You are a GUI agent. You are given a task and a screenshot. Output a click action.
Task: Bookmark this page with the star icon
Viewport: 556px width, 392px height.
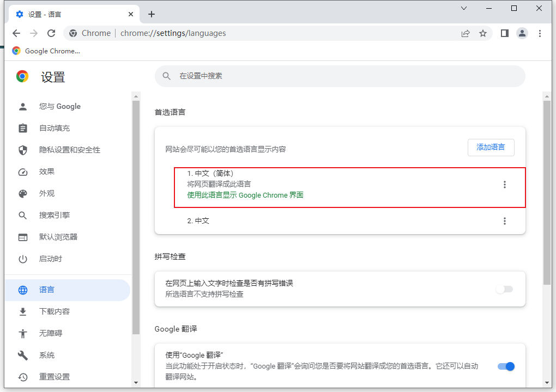[x=483, y=33]
